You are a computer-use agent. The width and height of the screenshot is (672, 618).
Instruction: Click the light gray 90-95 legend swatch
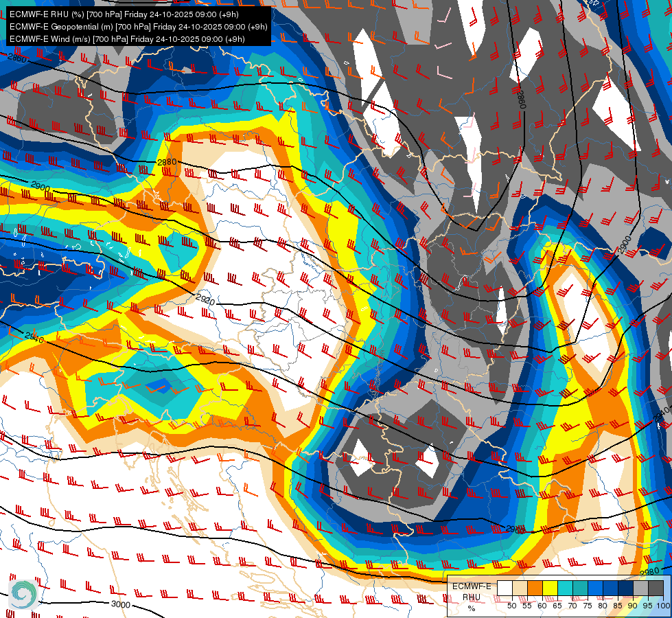coord(640,588)
